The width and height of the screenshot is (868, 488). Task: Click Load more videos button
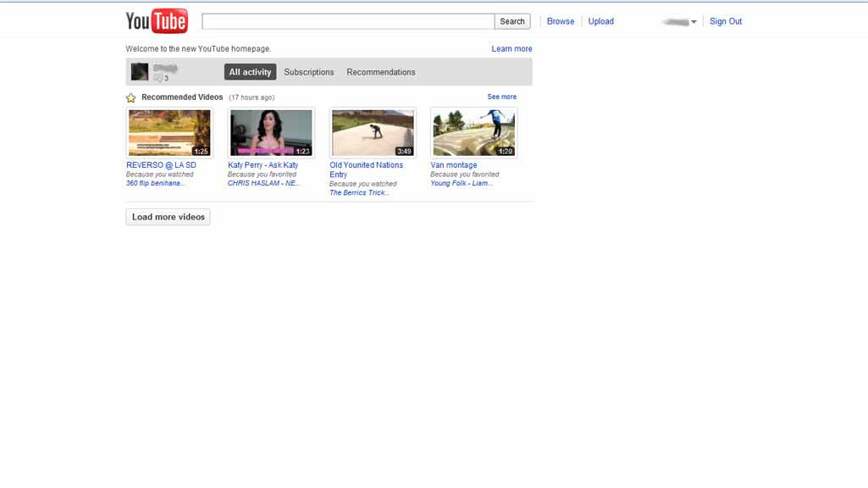(x=168, y=217)
